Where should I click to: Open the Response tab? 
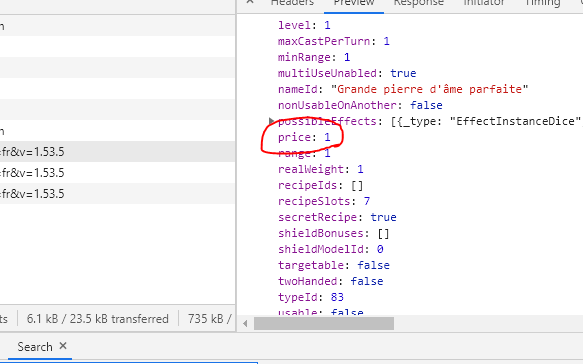point(419,3)
